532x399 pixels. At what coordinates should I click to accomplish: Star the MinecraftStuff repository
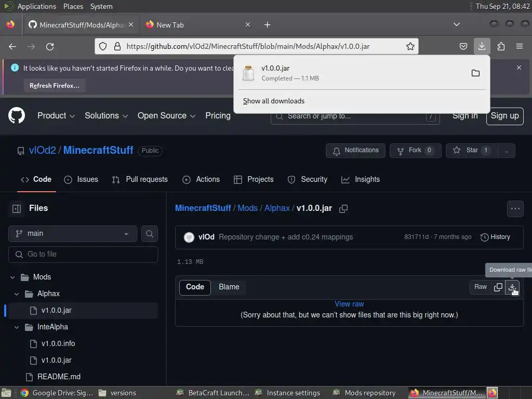472,151
